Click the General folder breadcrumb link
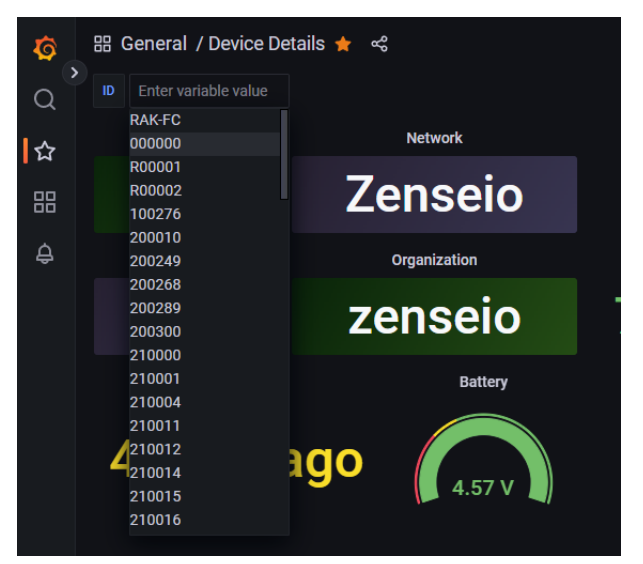 [154, 44]
